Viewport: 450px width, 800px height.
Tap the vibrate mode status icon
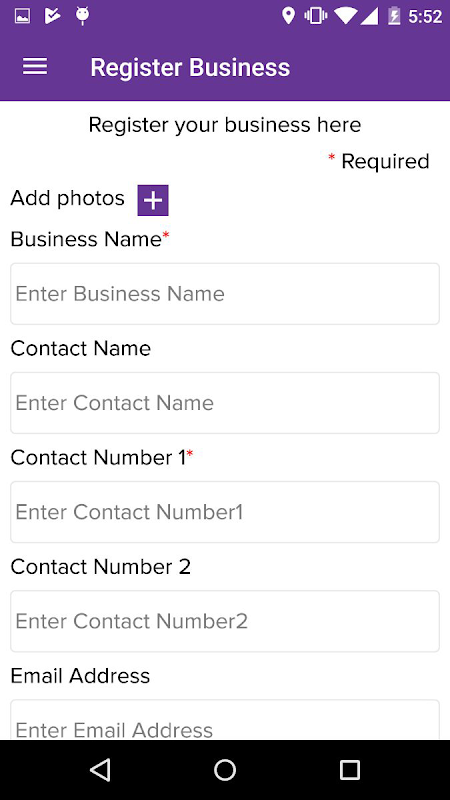[316, 16]
